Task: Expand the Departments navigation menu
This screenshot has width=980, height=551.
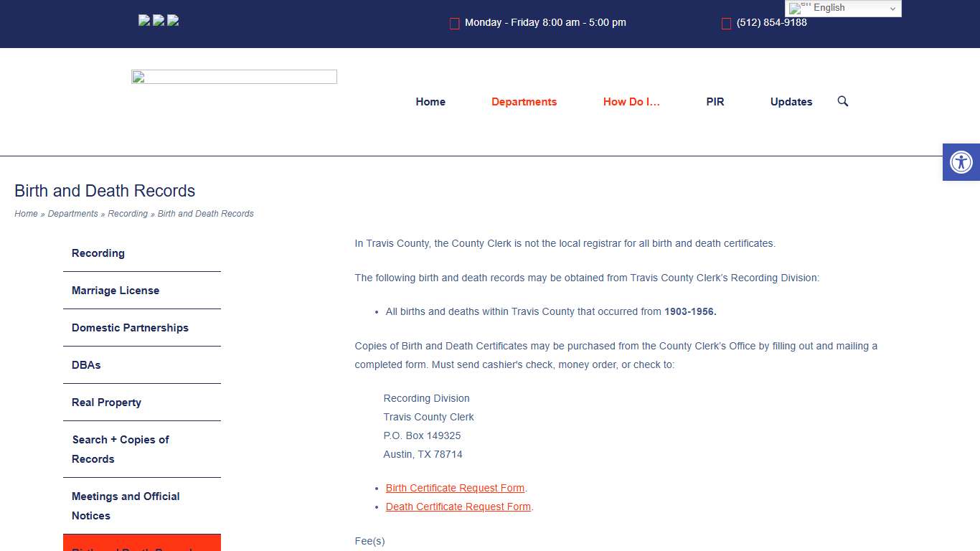Action: coord(524,101)
